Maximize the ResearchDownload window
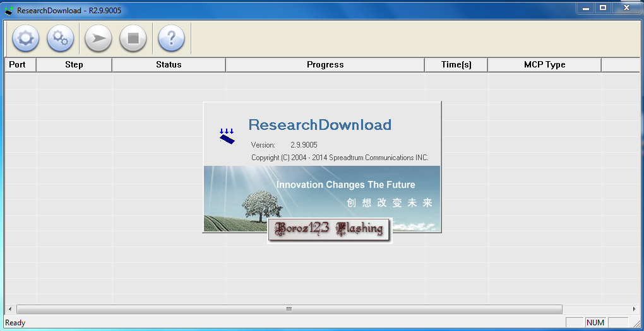 point(603,8)
